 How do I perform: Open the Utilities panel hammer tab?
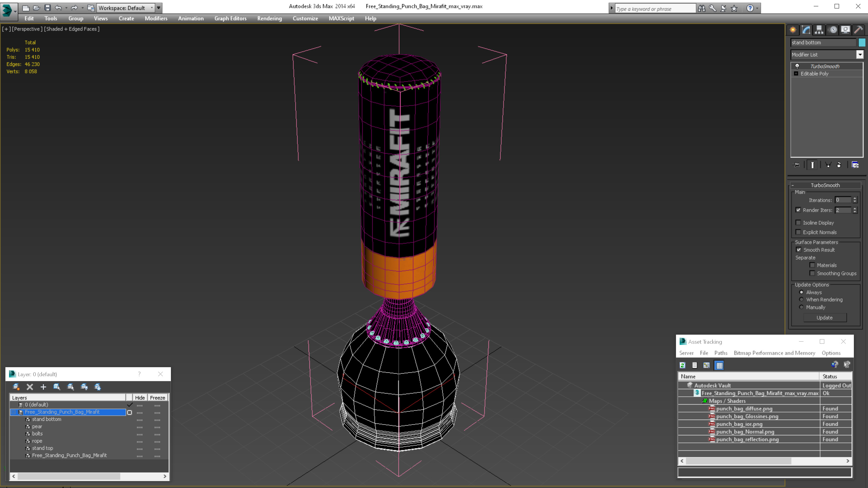click(x=858, y=30)
